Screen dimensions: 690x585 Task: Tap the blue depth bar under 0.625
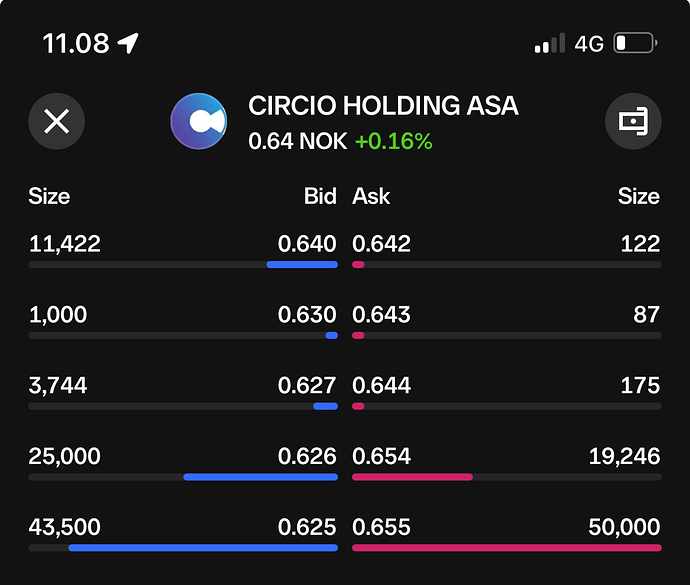pos(203,548)
